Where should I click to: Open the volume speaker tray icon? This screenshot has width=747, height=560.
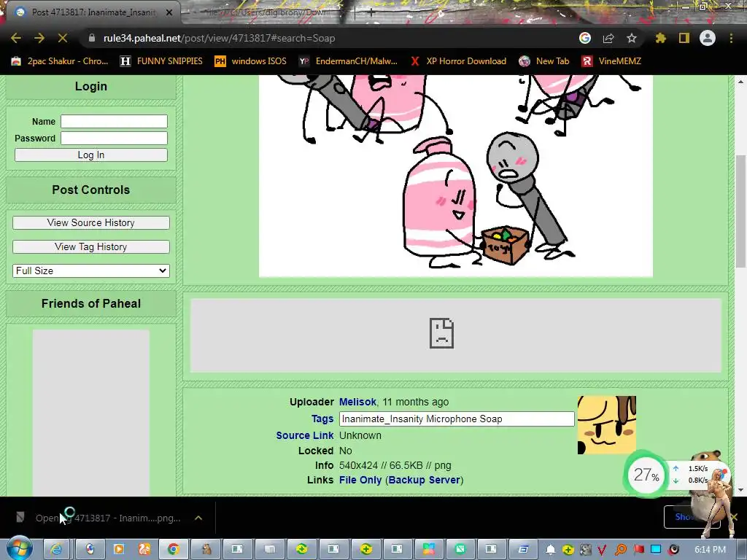(x=673, y=550)
